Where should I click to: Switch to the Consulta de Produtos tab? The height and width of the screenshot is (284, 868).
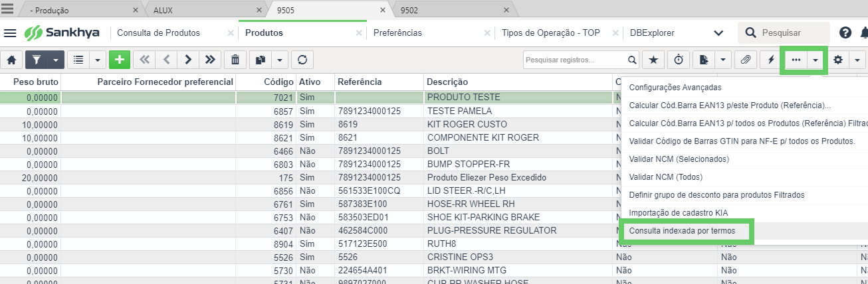tap(159, 33)
